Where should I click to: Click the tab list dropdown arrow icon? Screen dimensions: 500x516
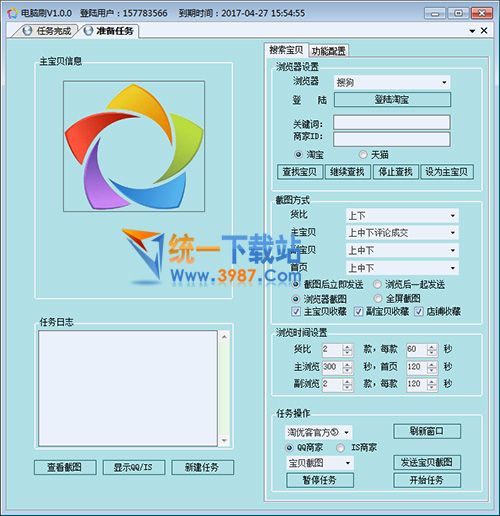click(x=472, y=31)
